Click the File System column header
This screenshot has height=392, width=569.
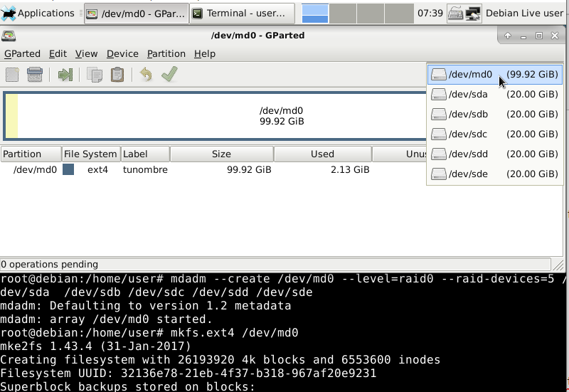click(91, 154)
